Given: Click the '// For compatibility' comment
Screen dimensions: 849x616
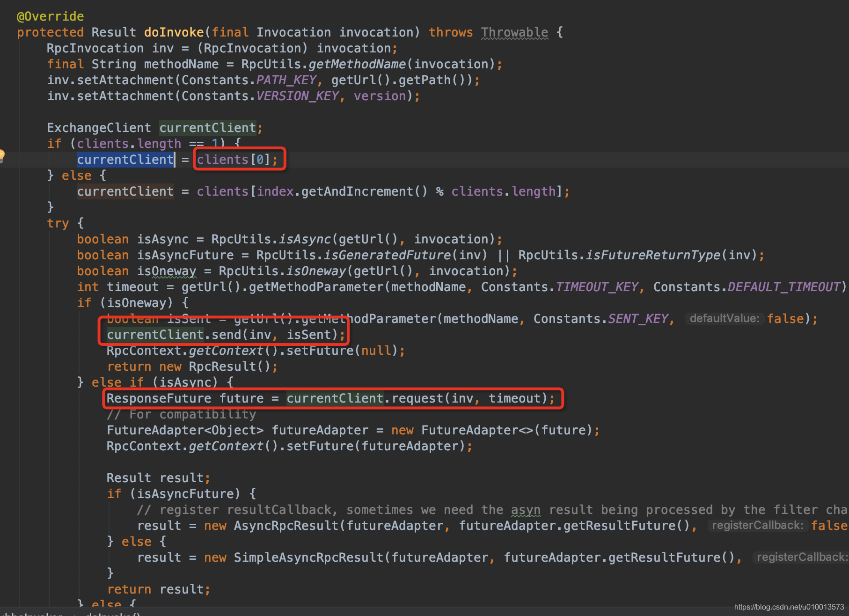Looking at the screenshot, I should [181, 414].
